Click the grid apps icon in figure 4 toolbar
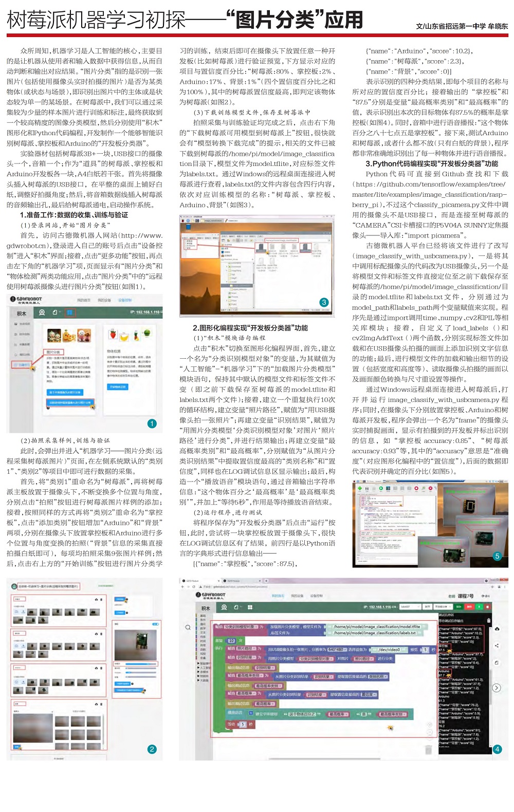The width and height of the screenshot is (514, 812). pos(250,607)
